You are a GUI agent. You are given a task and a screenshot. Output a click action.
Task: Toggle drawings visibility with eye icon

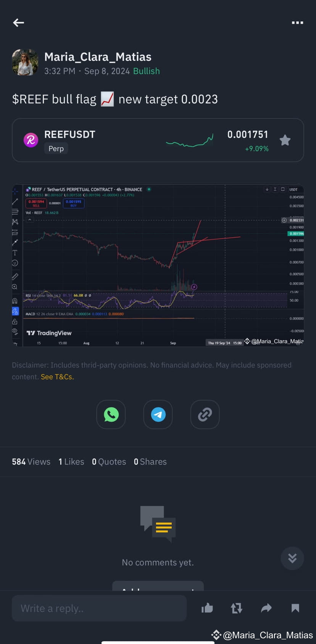pos(15,331)
